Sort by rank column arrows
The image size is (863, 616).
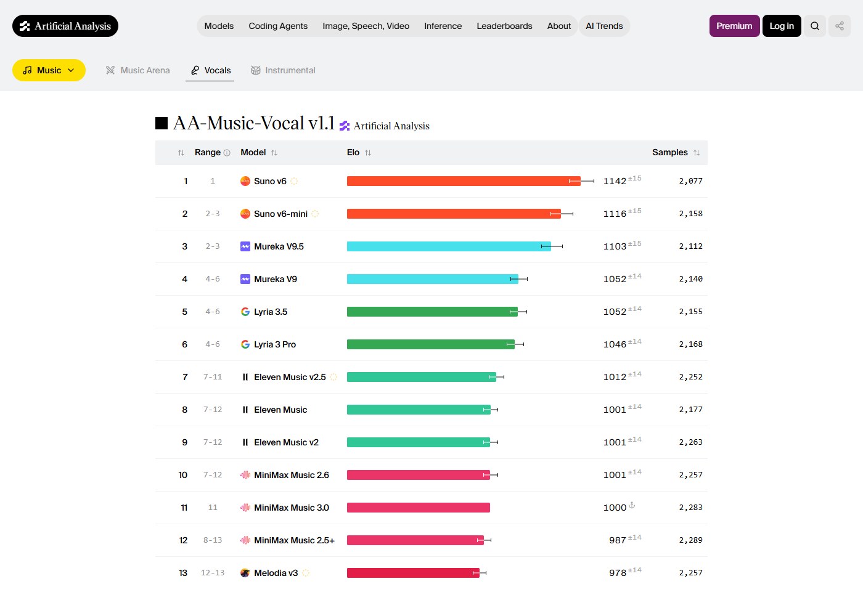click(x=181, y=153)
